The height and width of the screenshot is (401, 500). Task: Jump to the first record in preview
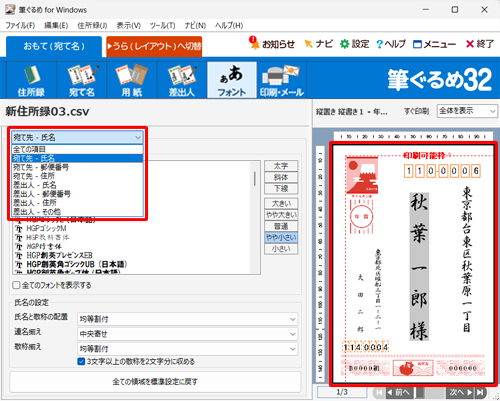[379, 392]
